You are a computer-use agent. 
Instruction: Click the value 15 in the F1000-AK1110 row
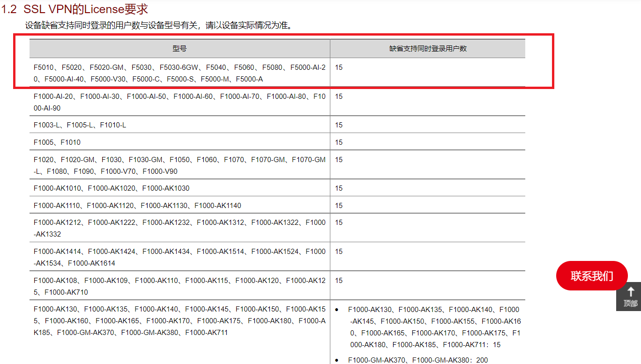(x=339, y=206)
